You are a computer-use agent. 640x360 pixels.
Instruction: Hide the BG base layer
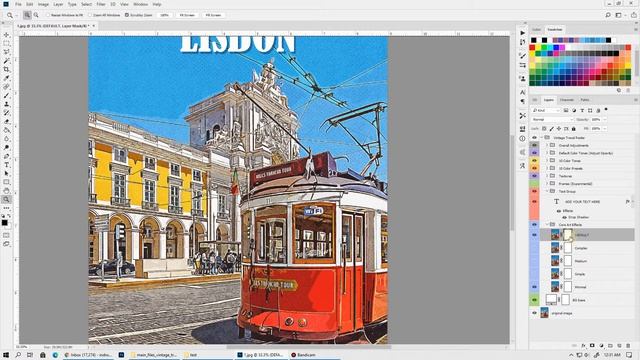[x=534, y=300]
